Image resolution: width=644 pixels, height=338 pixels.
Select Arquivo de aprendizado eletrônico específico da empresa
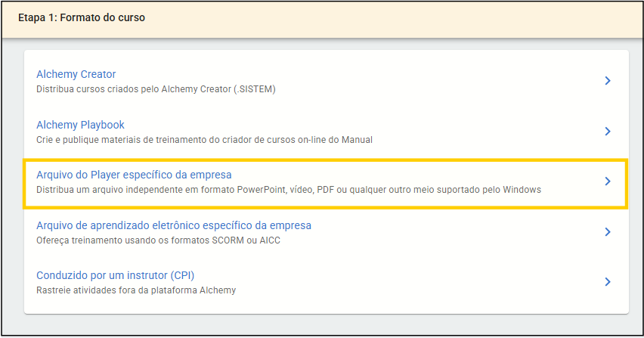click(174, 225)
